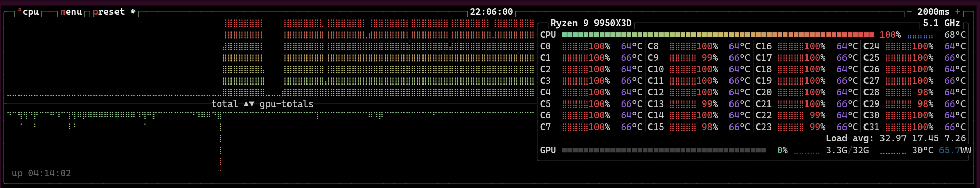Click the CPU total 100% value

pos(890,35)
